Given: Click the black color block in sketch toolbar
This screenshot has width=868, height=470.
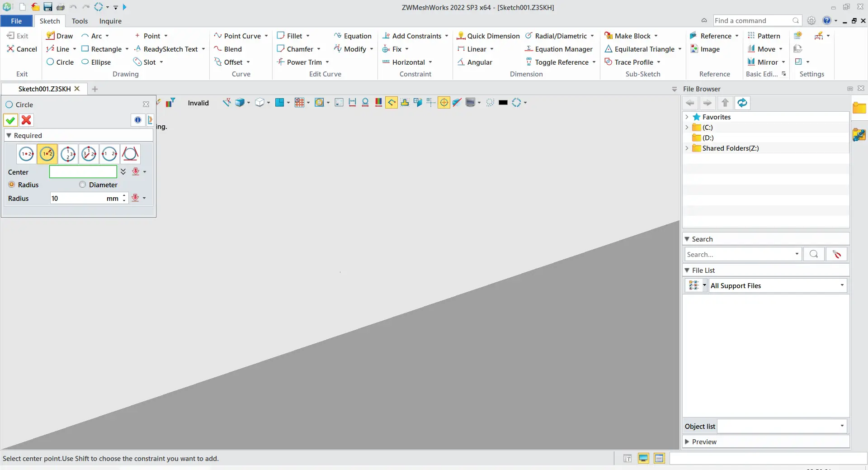Looking at the screenshot, I should pos(503,103).
